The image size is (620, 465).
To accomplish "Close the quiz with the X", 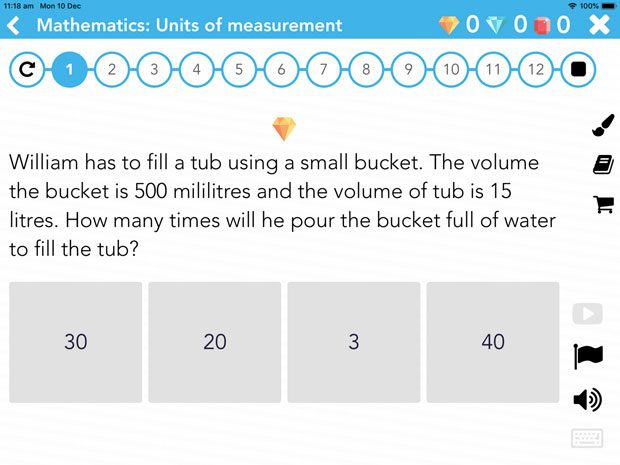I will [599, 25].
